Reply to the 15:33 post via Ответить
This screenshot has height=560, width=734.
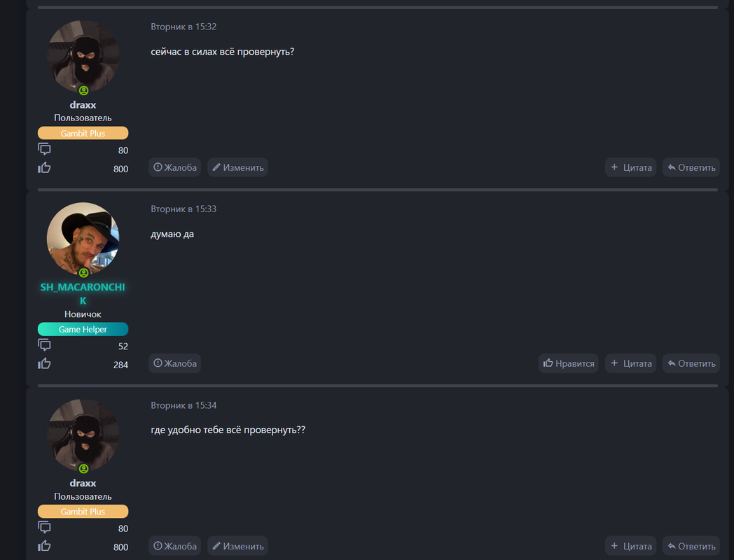(691, 363)
